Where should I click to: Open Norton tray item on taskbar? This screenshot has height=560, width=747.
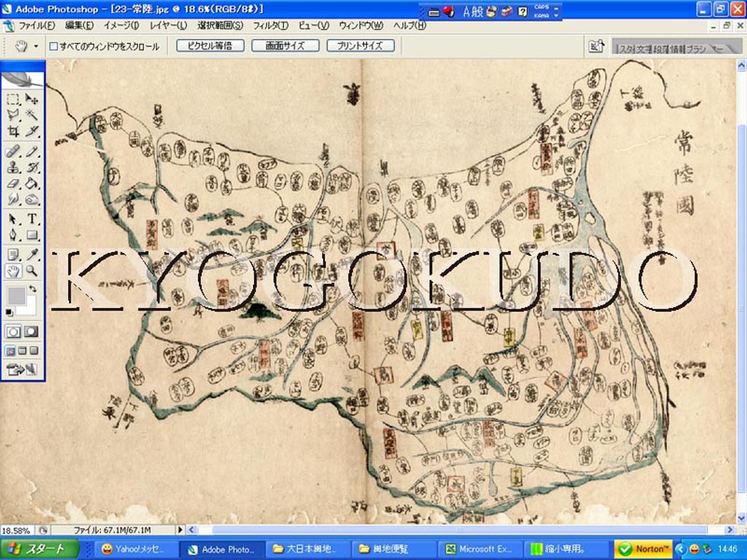pyautogui.click(x=643, y=549)
